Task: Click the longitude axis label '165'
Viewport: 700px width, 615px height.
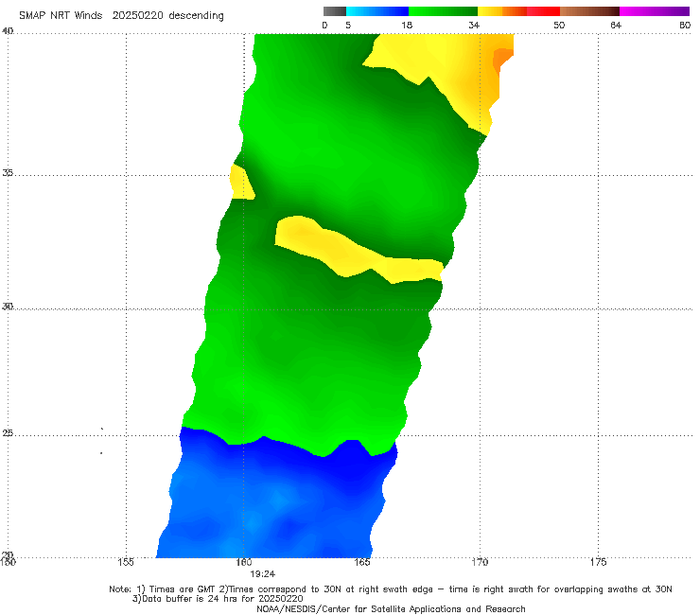Action: click(362, 562)
